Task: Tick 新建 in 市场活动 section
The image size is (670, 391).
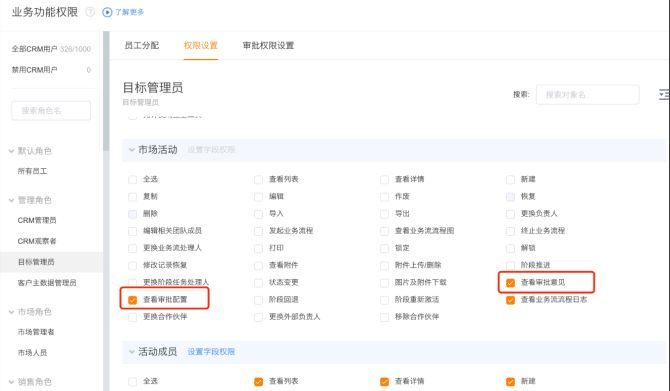Action: pos(510,179)
